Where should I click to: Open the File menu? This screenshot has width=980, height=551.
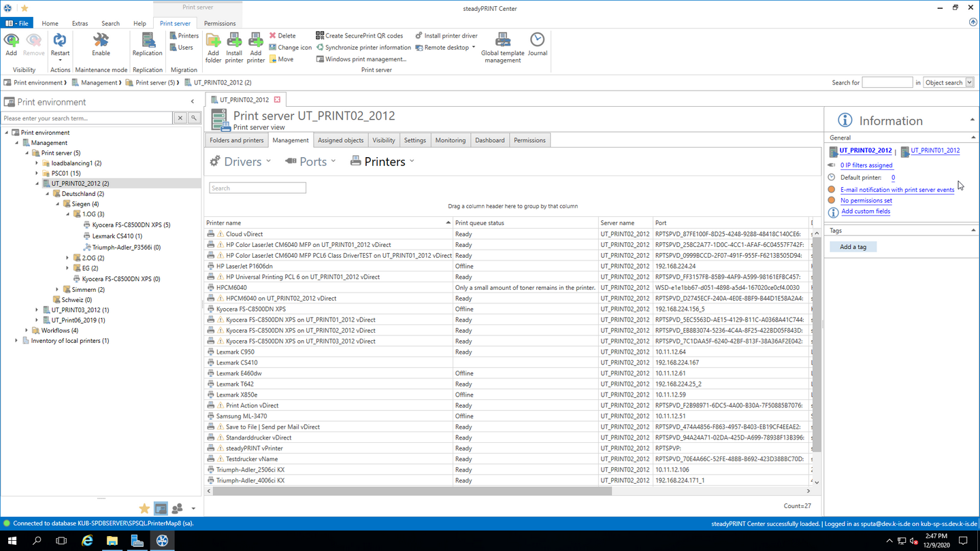[x=17, y=23]
